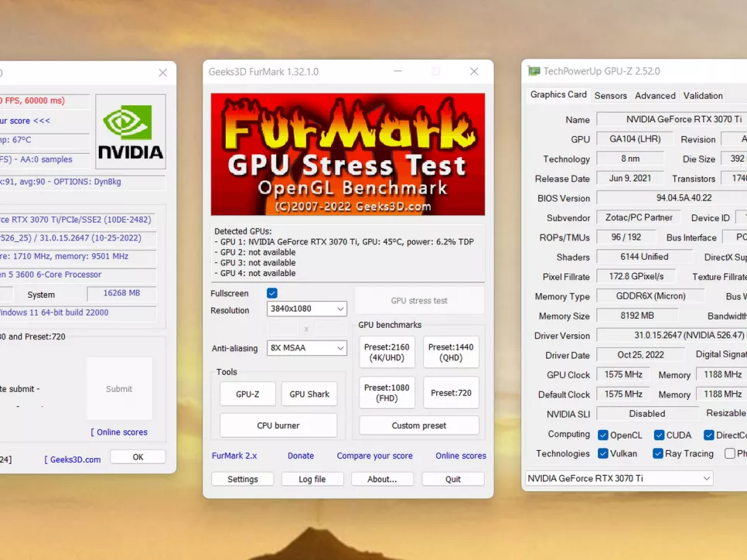Click the Detected GPUs line for GPU 1
The image size is (747, 560).
(x=344, y=241)
